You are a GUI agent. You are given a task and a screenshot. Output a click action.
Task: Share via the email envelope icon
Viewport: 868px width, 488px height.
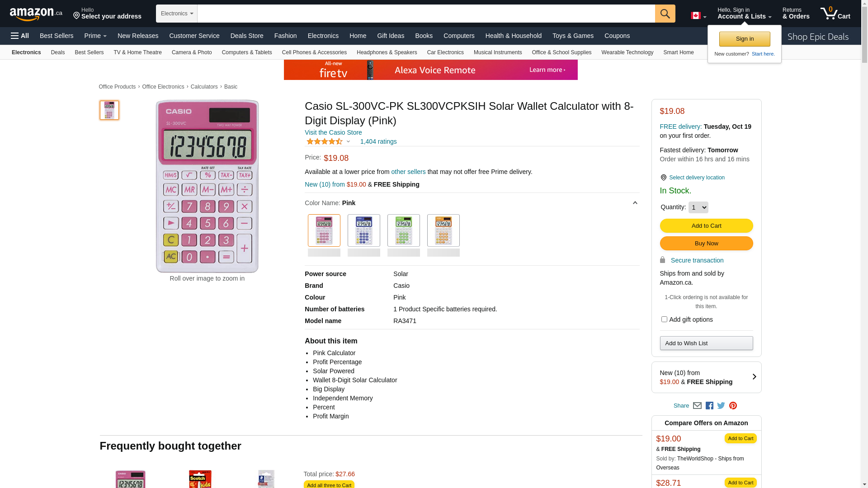[x=697, y=406]
